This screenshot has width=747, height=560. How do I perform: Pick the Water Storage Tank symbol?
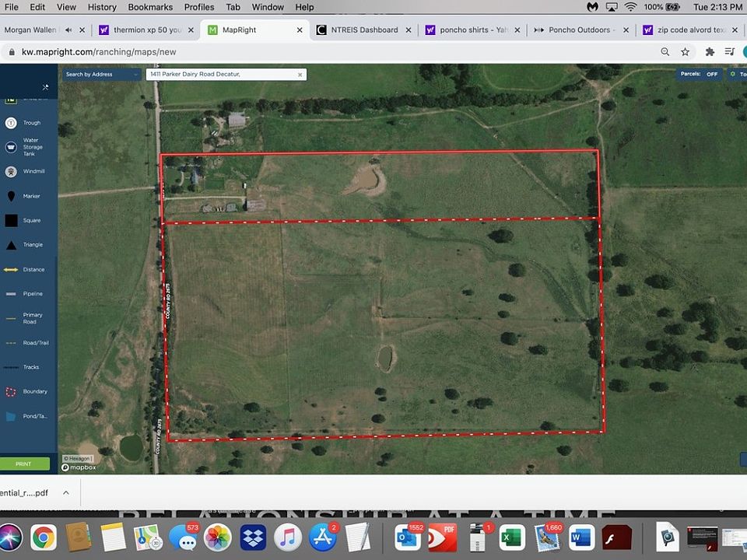11,147
